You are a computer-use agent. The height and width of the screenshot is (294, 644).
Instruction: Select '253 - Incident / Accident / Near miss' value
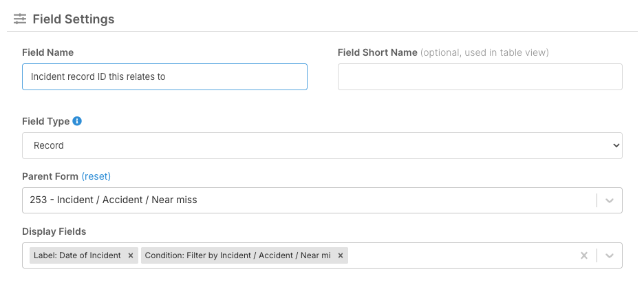point(114,200)
